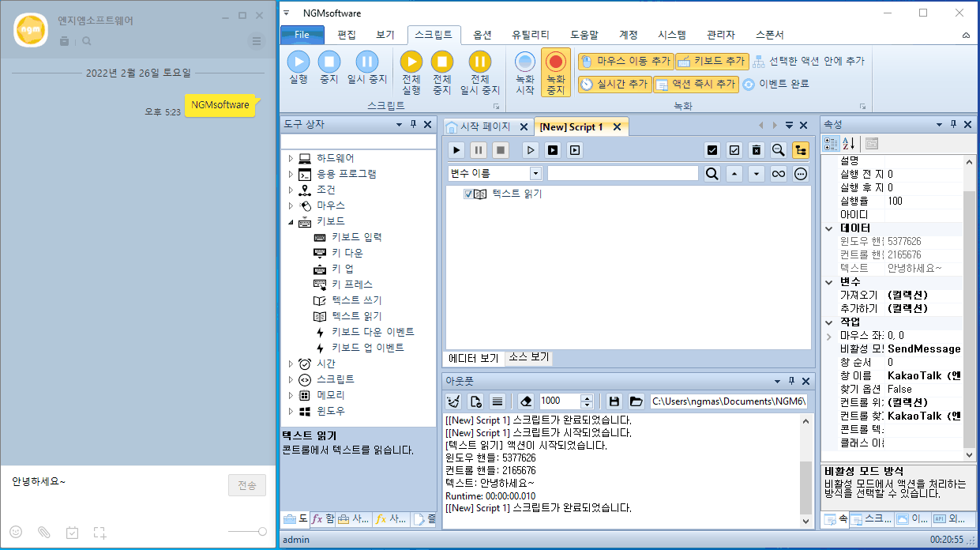Click the pause icon in script editor toolbar
The width and height of the screenshot is (980, 550).
click(479, 150)
